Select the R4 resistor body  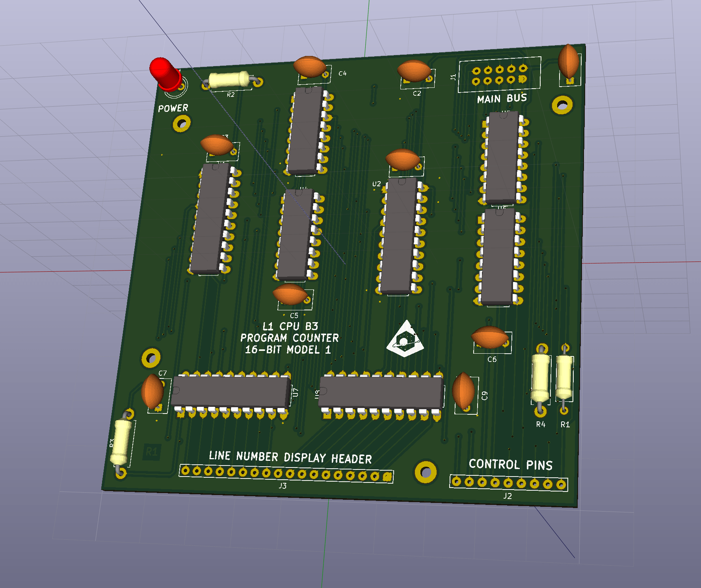pos(541,378)
